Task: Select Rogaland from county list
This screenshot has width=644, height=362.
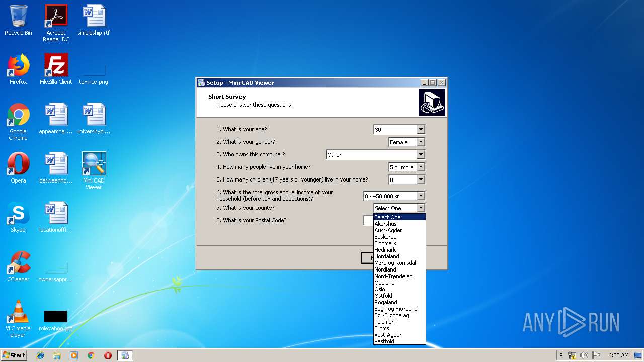Action: point(399,302)
